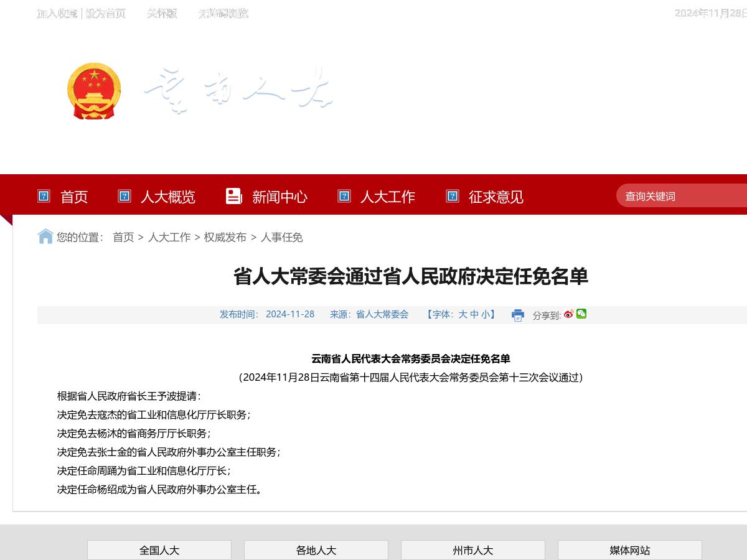
Task: Click the 查询关键词 search box
Action: (x=679, y=196)
